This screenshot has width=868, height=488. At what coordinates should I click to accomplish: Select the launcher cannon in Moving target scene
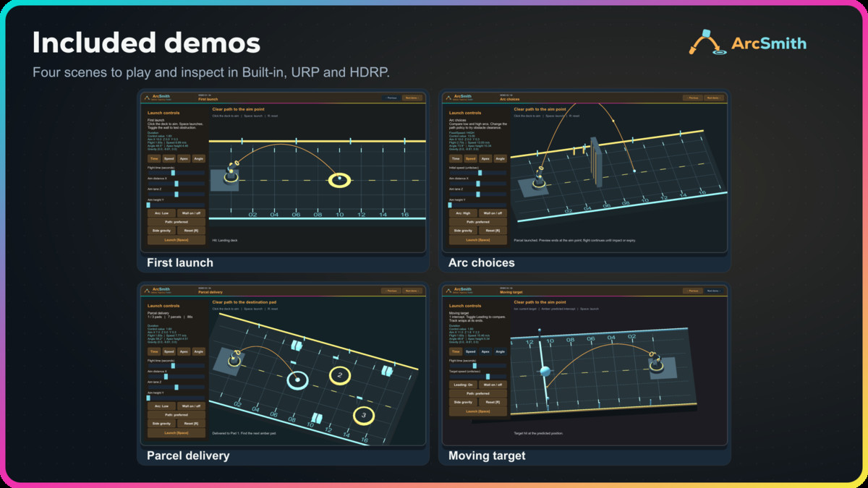657,364
